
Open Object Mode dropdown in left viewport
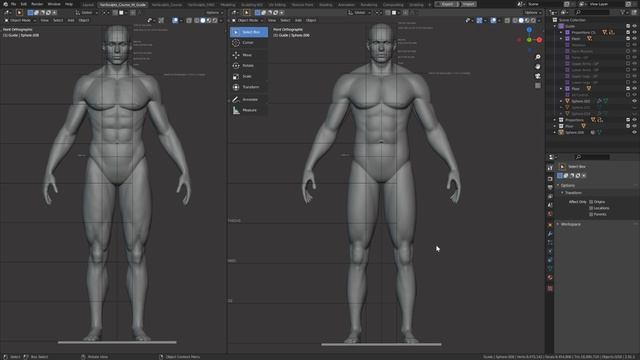19,20
